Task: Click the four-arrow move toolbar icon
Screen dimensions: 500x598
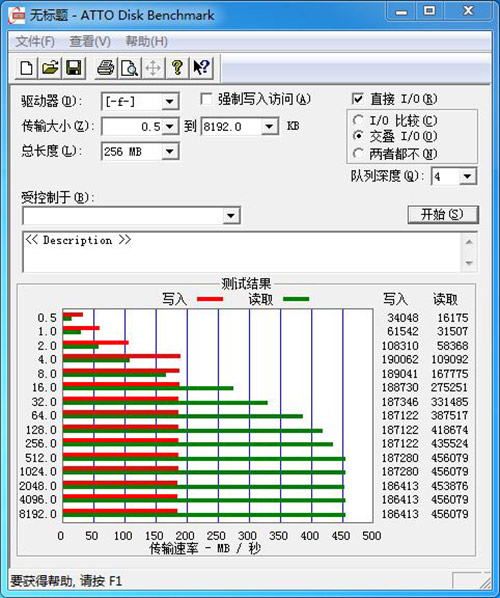Action: [x=153, y=68]
